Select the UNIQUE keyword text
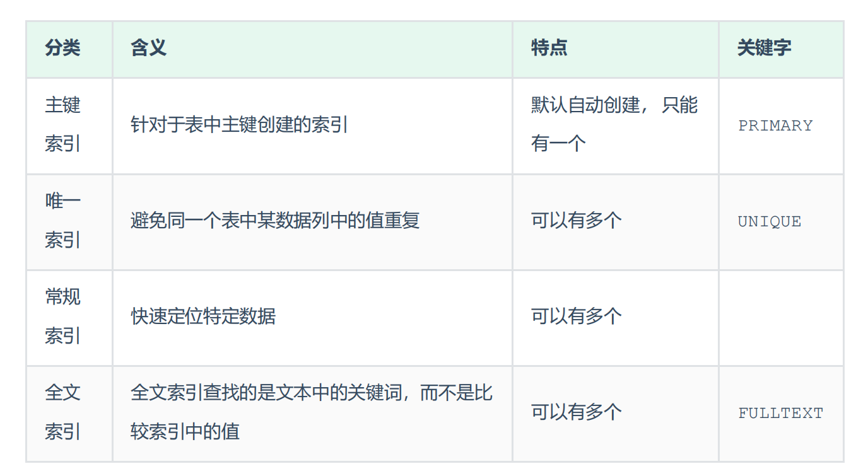This screenshot has height=476, width=868. pyautogui.click(x=770, y=221)
